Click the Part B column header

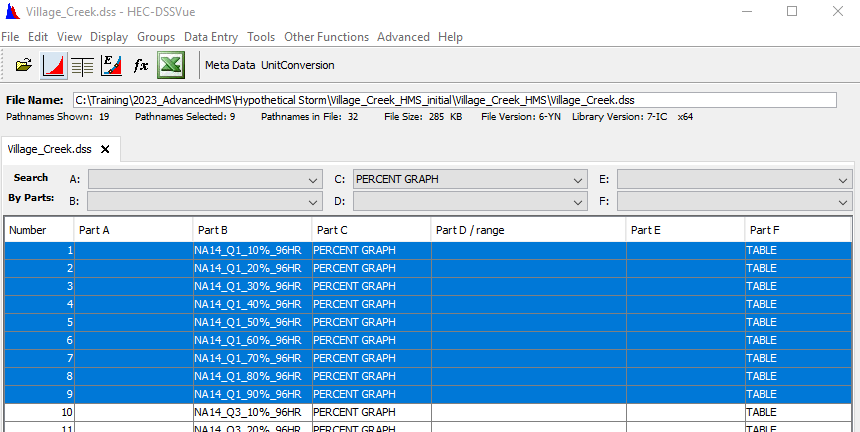[252, 230]
